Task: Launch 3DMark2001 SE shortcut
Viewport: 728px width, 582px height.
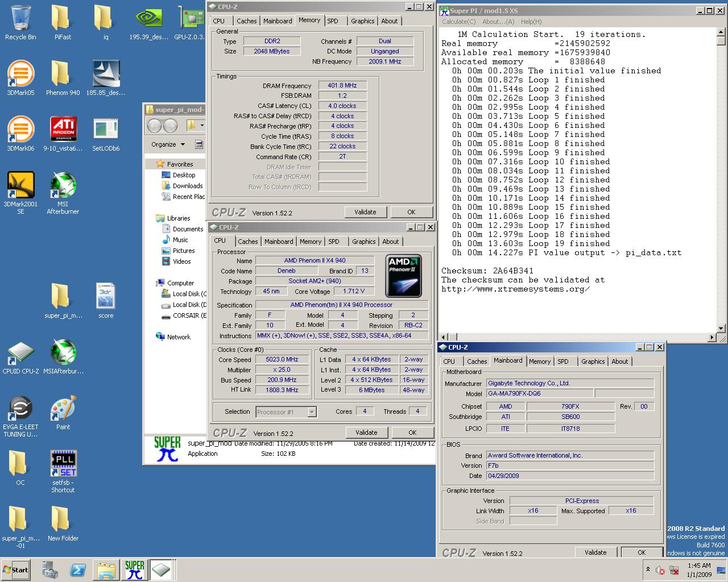Action: (x=20, y=193)
